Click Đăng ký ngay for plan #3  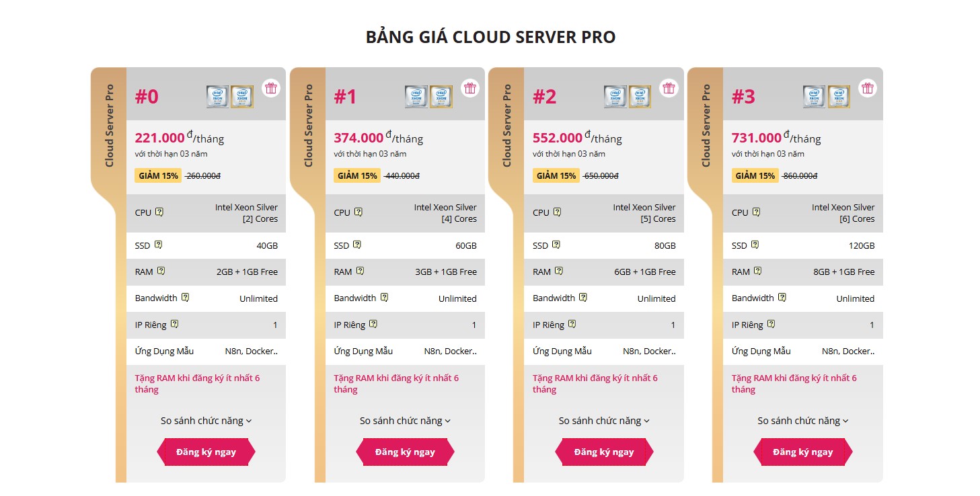click(x=803, y=452)
